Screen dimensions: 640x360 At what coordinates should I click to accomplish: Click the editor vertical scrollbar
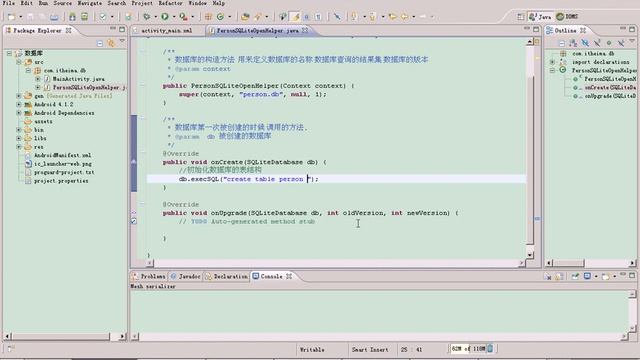[x=530, y=149]
